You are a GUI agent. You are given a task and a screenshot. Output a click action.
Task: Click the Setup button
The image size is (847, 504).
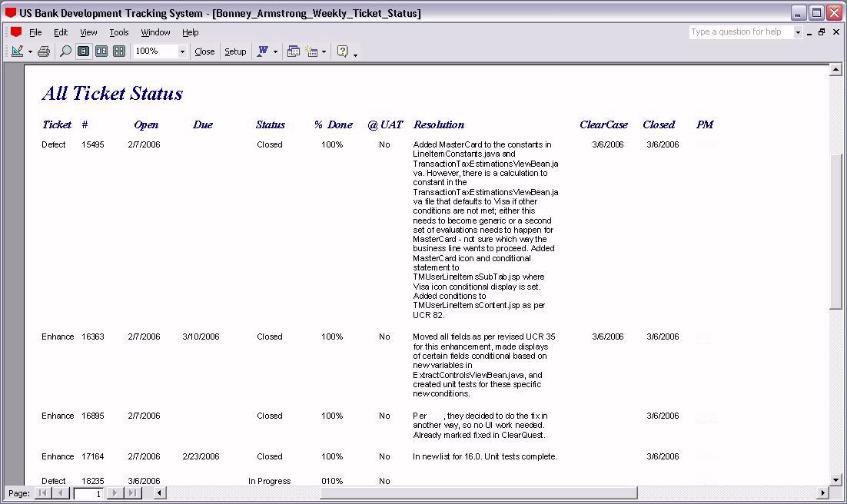(x=235, y=51)
